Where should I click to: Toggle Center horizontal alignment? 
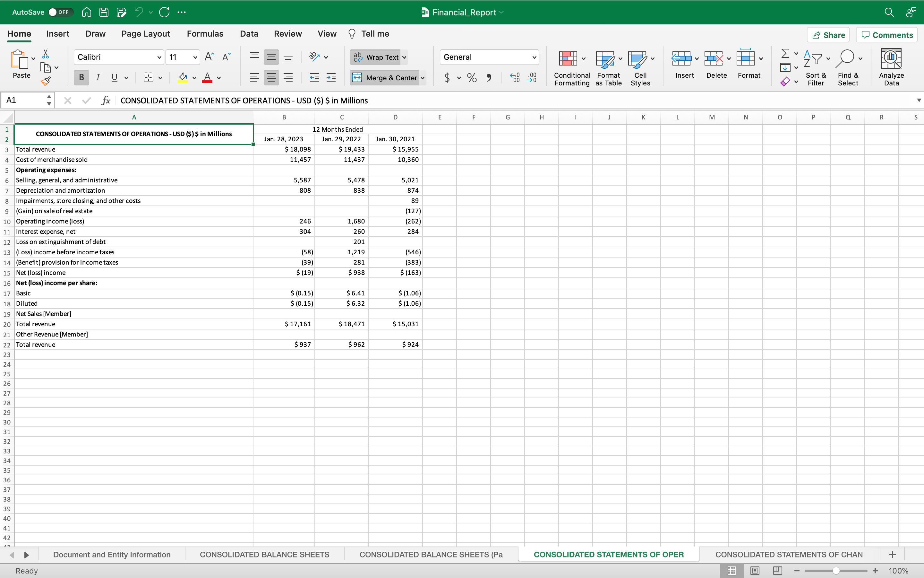click(271, 78)
